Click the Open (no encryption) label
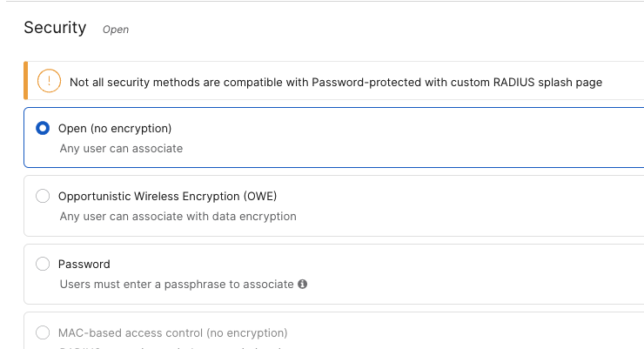The image size is (644, 349). pyautogui.click(x=115, y=129)
